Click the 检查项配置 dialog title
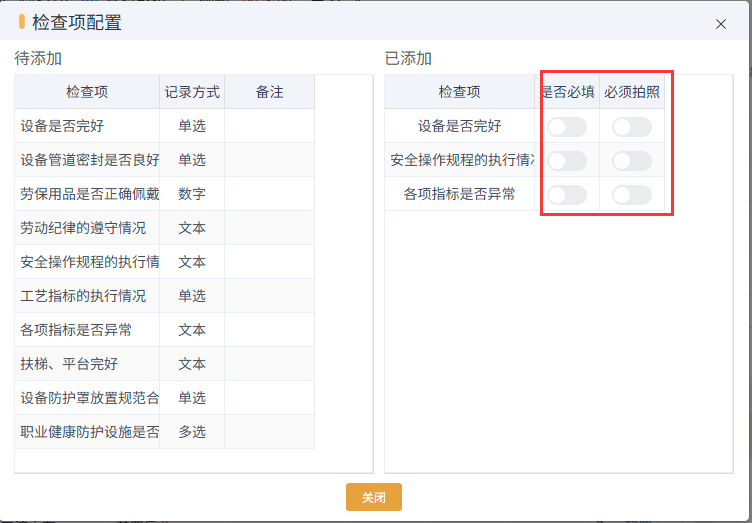The width and height of the screenshot is (752, 523). click(77, 23)
